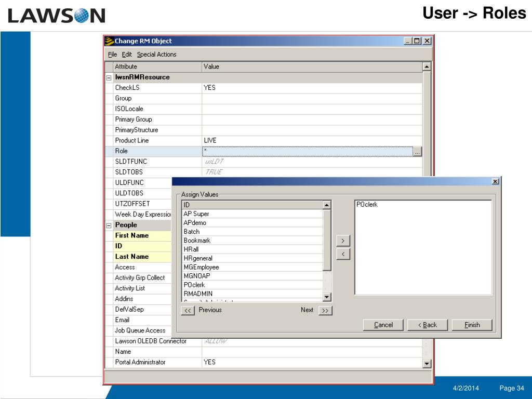Select RMADMIN in ID list

coord(252,294)
